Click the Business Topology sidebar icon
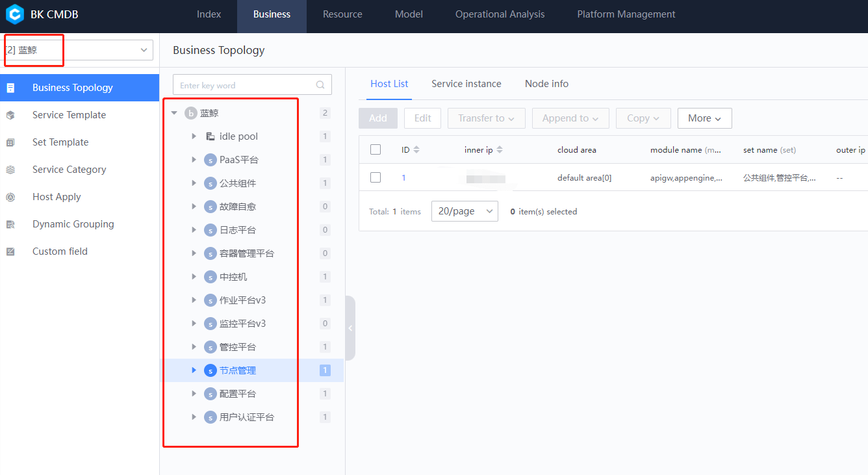The image size is (868, 475). tap(10, 88)
